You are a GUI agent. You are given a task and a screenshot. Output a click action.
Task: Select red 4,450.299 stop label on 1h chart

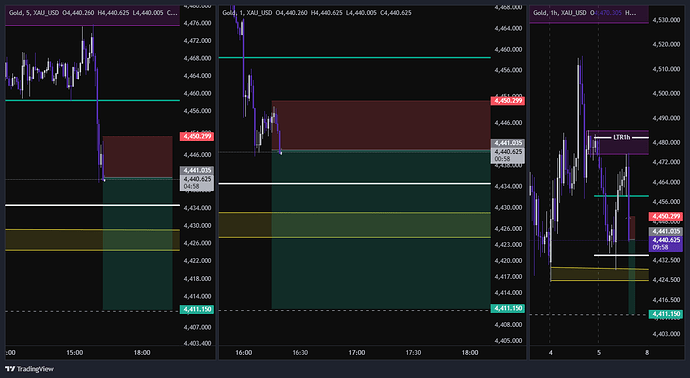coord(666,217)
